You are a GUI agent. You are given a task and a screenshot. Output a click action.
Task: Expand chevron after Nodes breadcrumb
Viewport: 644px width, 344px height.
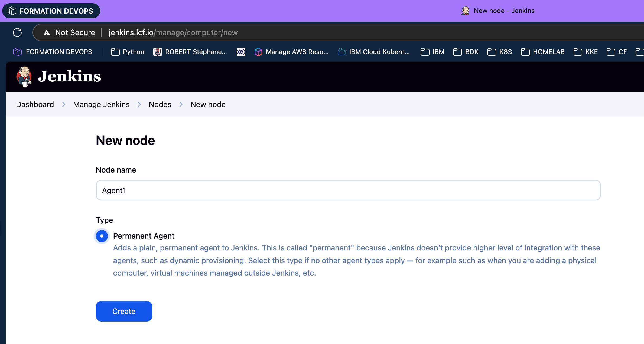[181, 104]
